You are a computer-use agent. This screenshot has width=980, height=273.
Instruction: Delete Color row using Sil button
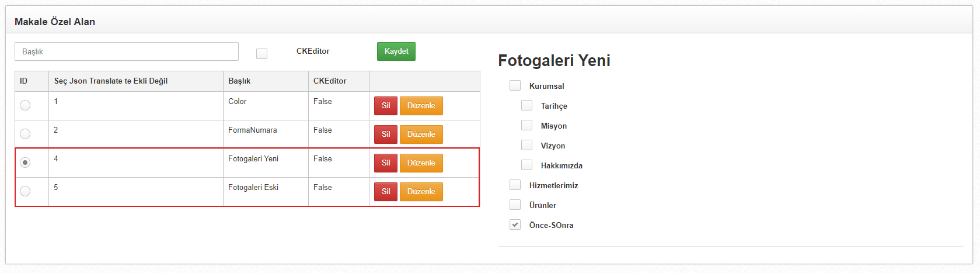(386, 106)
